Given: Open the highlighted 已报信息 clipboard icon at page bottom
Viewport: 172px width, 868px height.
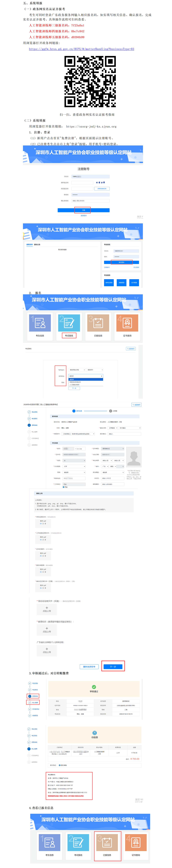Looking at the screenshot, I should coord(107,842).
